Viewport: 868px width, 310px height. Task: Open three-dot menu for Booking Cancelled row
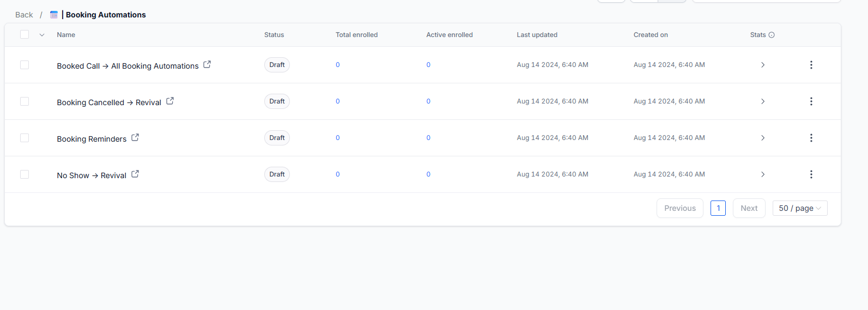(811, 101)
